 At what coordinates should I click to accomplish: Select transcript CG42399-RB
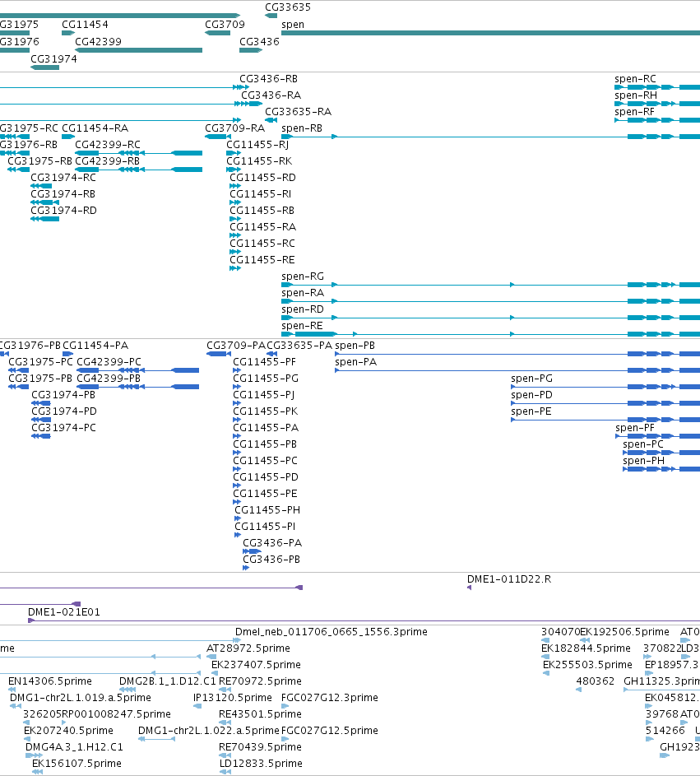[108, 161]
